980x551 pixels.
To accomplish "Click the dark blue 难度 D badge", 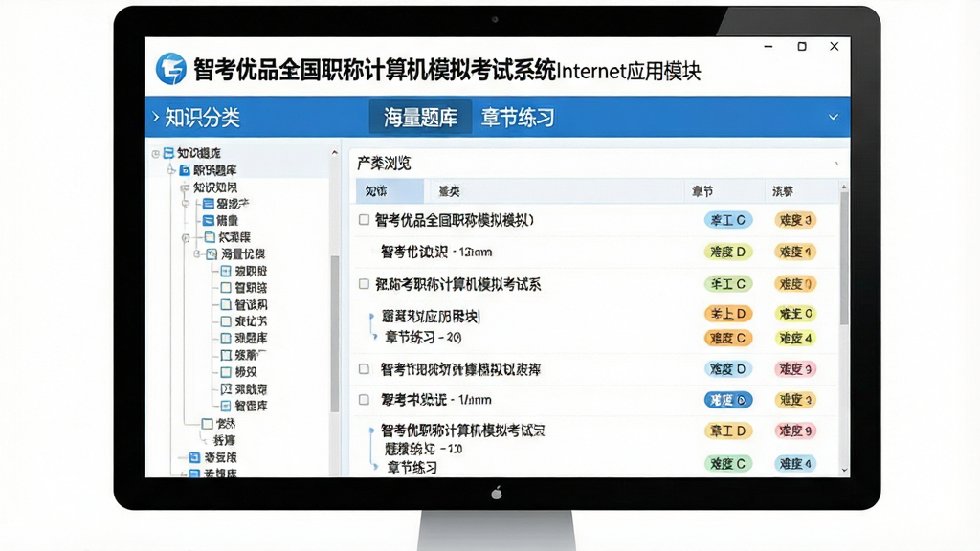I will point(728,400).
